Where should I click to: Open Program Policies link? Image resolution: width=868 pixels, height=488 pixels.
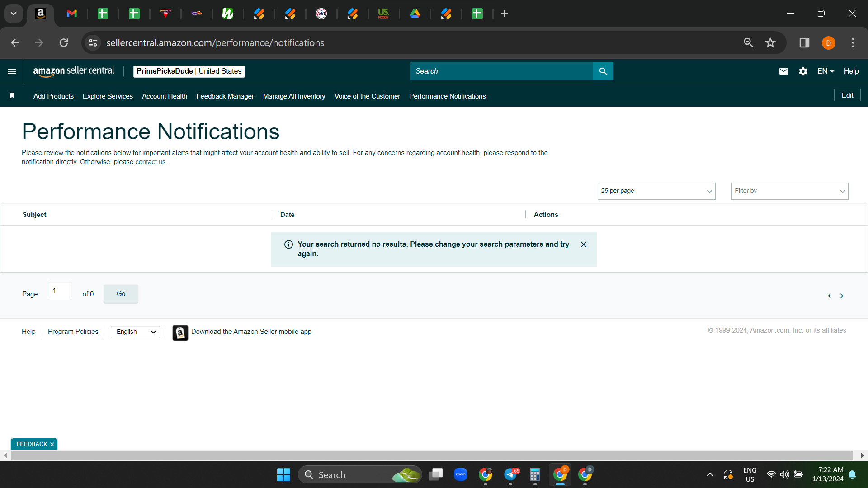pos(73,332)
